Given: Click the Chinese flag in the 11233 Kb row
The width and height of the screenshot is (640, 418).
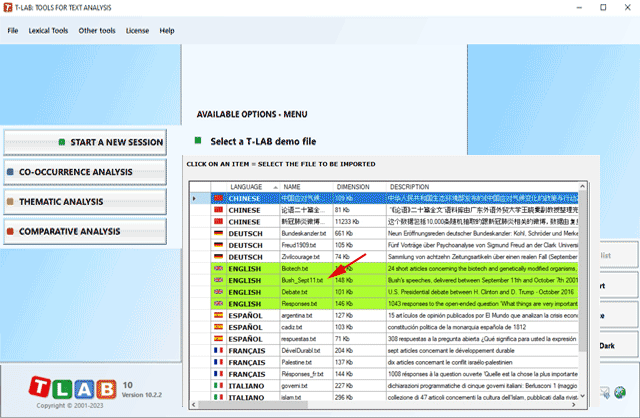Looking at the screenshot, I should 218,222.
